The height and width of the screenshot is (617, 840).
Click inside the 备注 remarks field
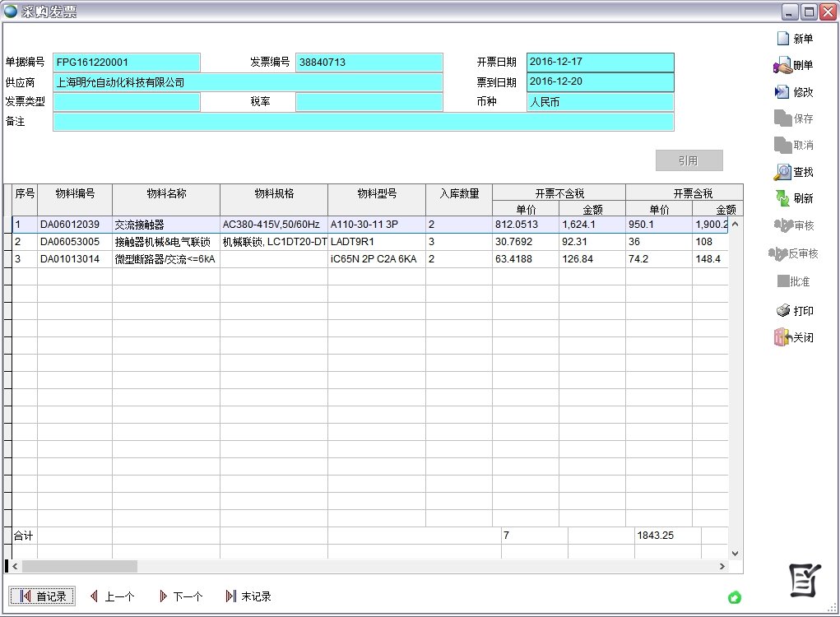(x=362, y=121)
